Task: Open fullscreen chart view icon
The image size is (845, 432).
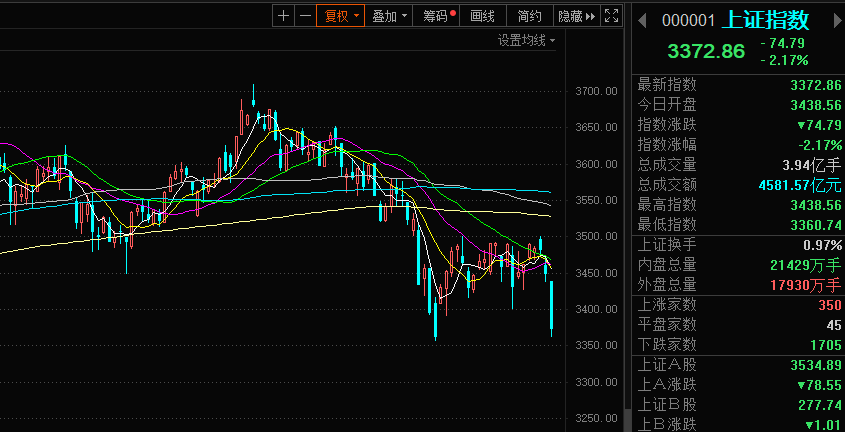Action: [x=613, y=15]
